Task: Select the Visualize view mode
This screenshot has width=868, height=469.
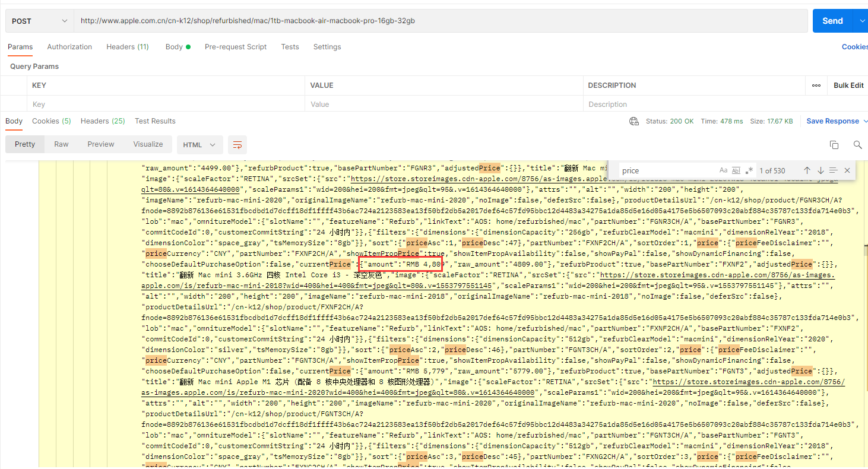Action: click(148, 144)
